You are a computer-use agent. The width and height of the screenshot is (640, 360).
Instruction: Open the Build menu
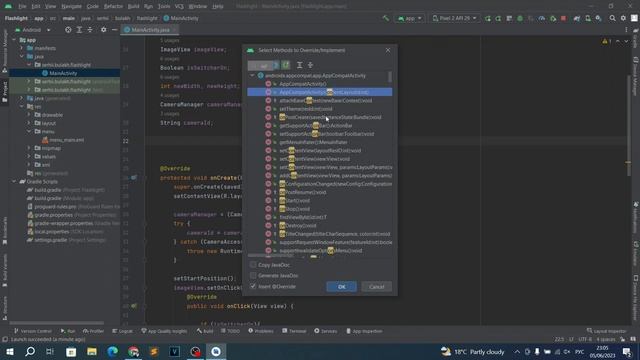[x=133, y=6]
